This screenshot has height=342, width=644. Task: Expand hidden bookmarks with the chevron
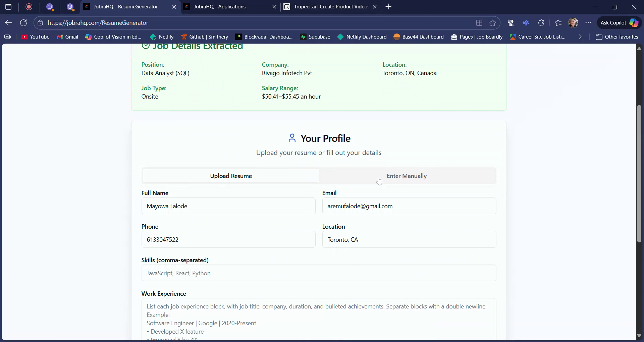[580, 37]
